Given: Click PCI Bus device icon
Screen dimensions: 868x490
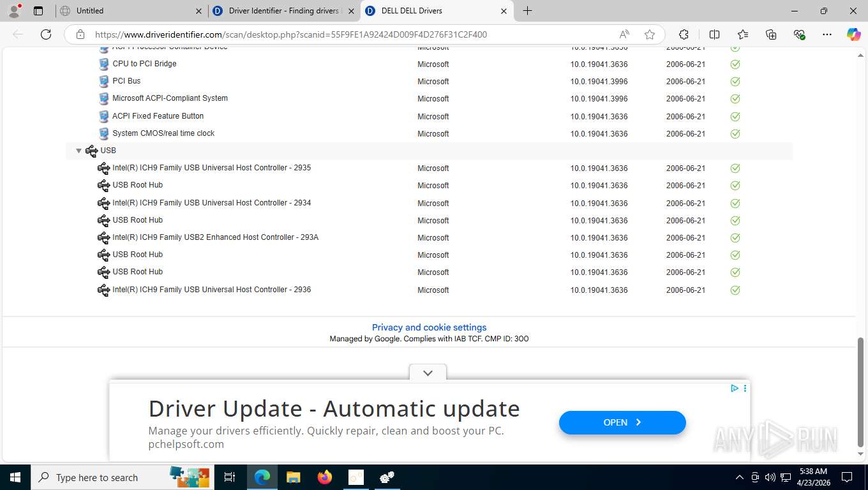Looking at the screenshot, I should (104, 81).
